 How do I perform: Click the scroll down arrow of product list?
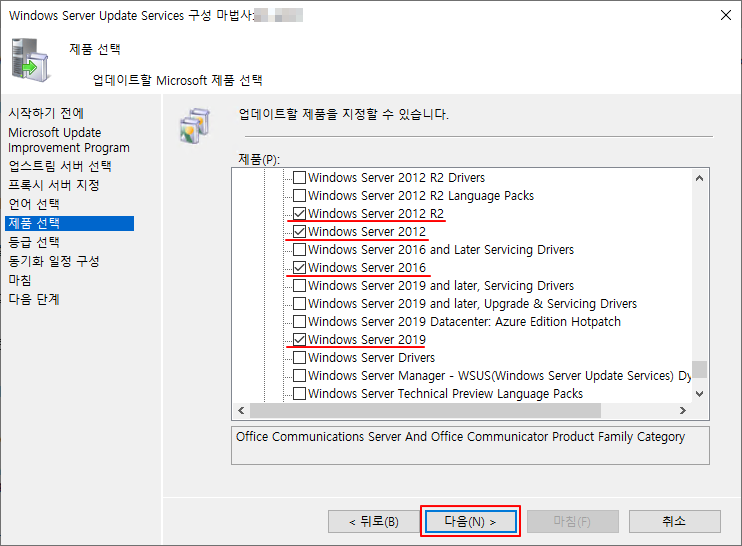(699, 394)
